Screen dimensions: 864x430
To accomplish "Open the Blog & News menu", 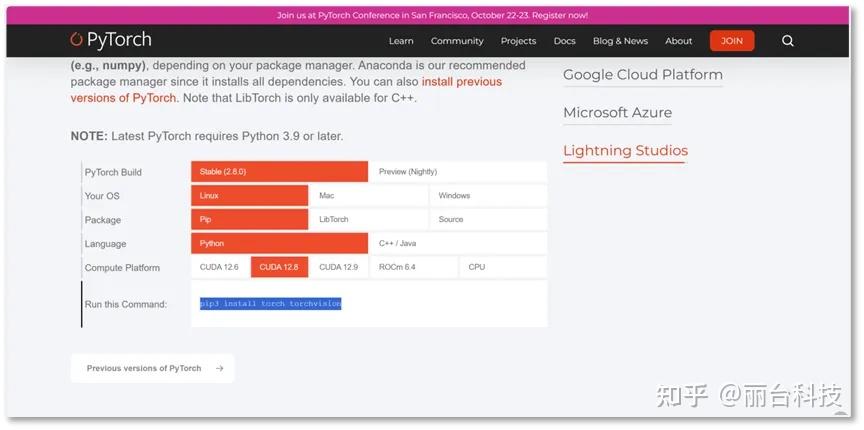I will click(x=620, y=41).
